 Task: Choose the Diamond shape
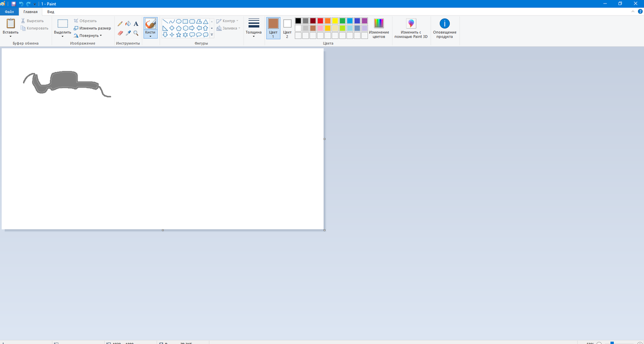click(x=172, y=28)
